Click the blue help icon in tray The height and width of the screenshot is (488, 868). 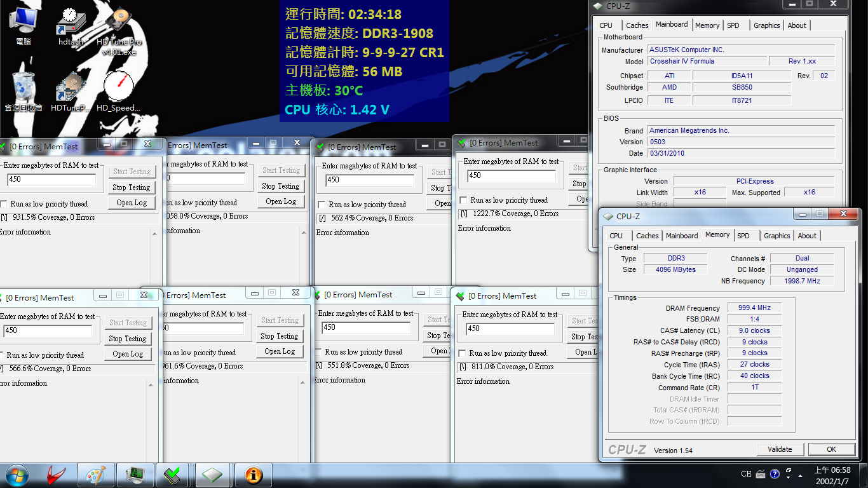775,474
